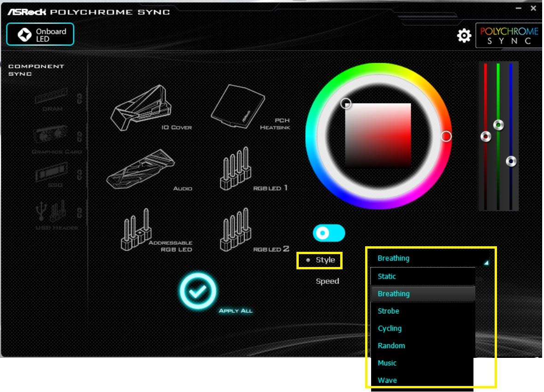This screenshot has width=544, height=392.
Task: Choose Wave from the style list
Action: (x=423, y=380)
